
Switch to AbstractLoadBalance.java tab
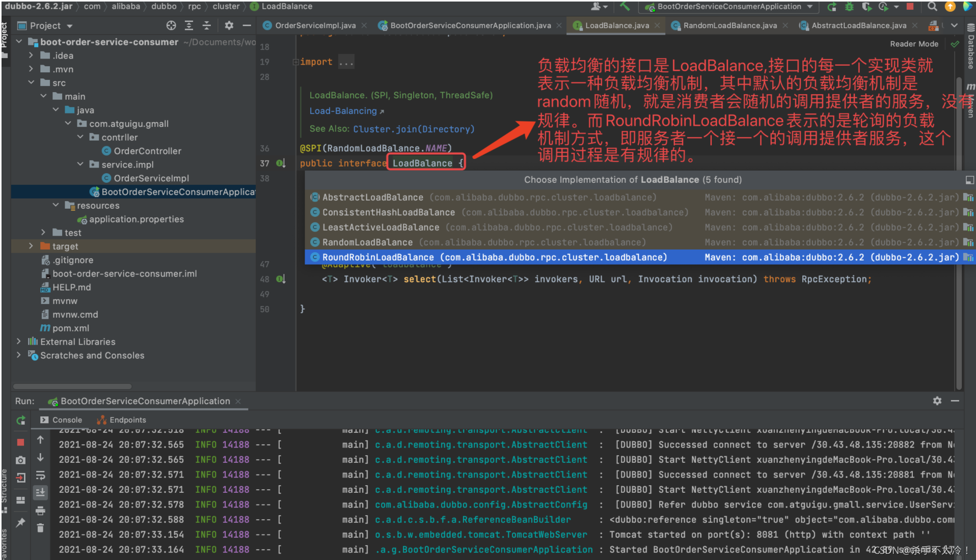click(x=858, y=25)
